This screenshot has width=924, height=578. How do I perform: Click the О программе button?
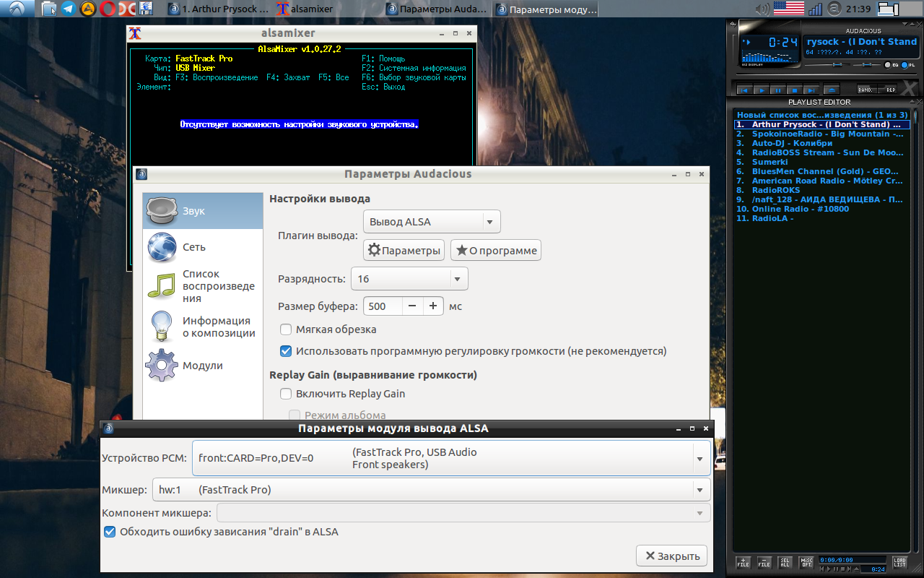tap(496, 251)
